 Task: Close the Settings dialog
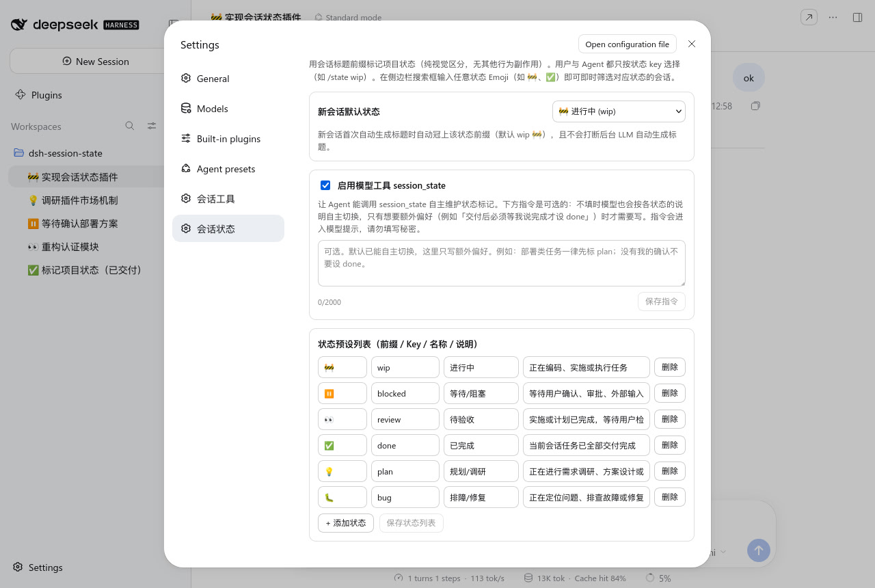coord(692,44)
